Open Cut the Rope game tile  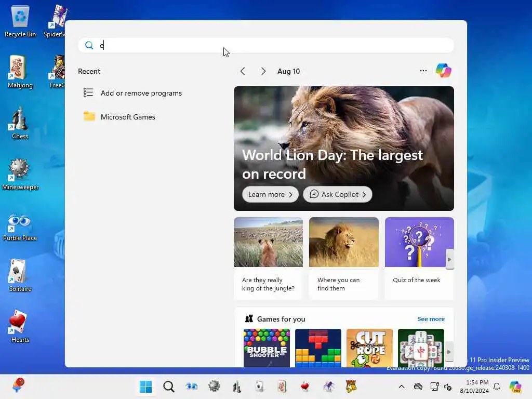coord(369,348)
